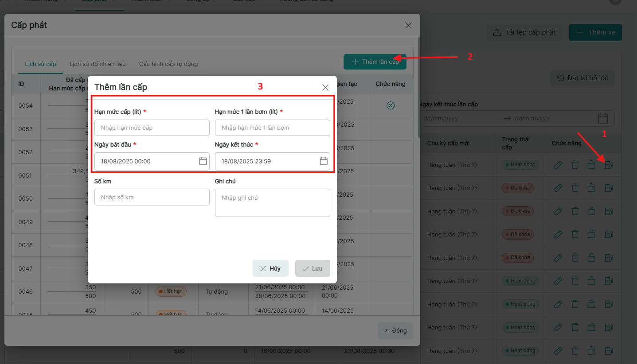Click the Lưu save button
Screen dimensions: 637x364
(x=313, y=268)
